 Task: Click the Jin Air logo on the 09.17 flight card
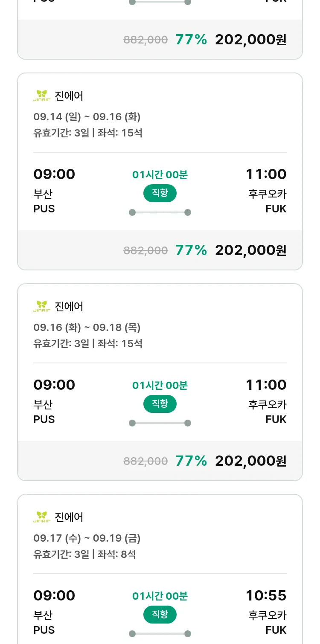click(x=42, y=517)
